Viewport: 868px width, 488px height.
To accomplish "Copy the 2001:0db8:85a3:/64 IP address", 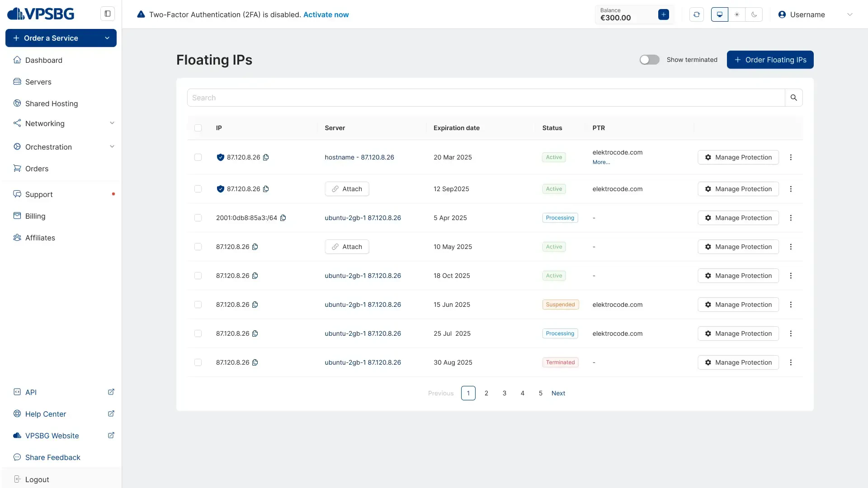I will pos(283,218).
